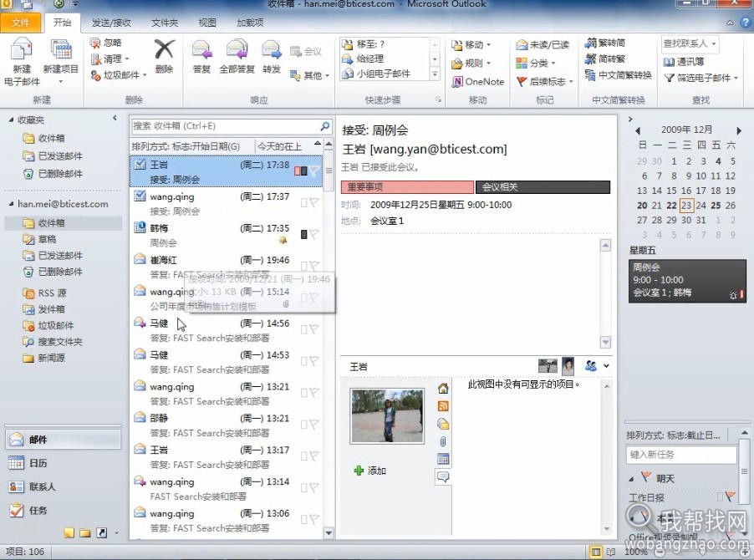Click Help question mark icon
The width and height of the screenshot is (754, 560).
(x=746, y=22)
